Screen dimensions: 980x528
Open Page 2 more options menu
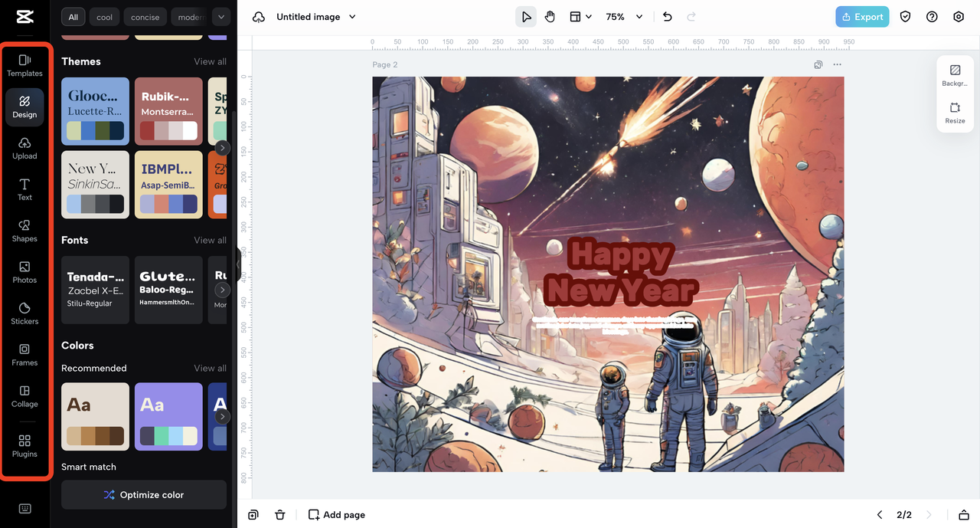[x=837, y=65]
